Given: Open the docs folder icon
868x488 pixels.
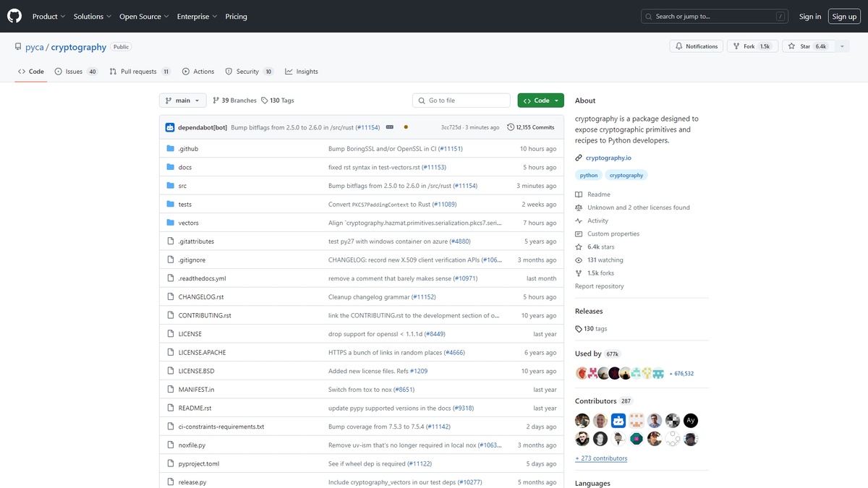Looking at the screenshot, I should (171, 167).
